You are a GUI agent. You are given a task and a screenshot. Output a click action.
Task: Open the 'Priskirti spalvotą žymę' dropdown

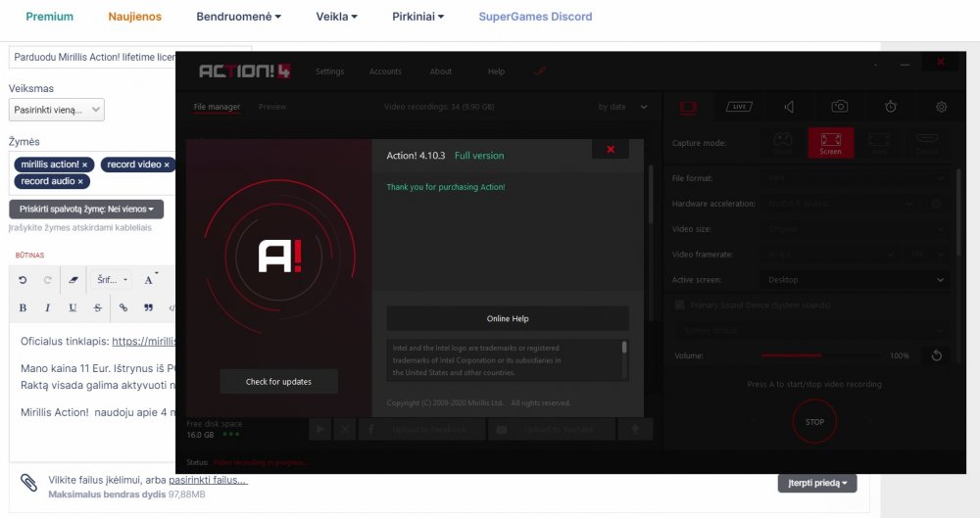pyautogui.click(x=86, y=210)
